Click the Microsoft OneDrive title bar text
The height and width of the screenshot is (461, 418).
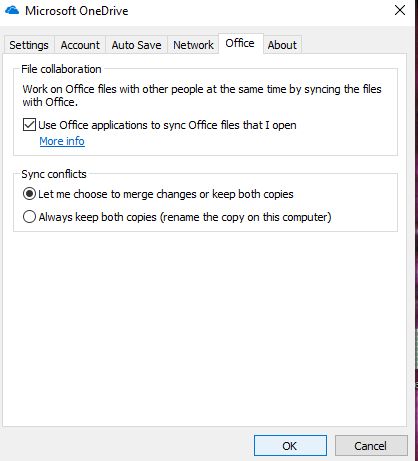point(77,11)
